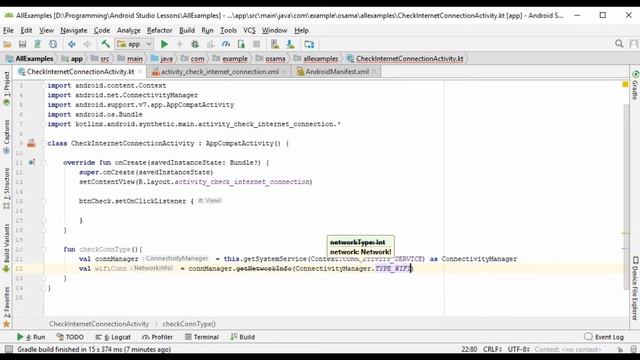Open the Logcat tool window button

(x=113, y=337)
